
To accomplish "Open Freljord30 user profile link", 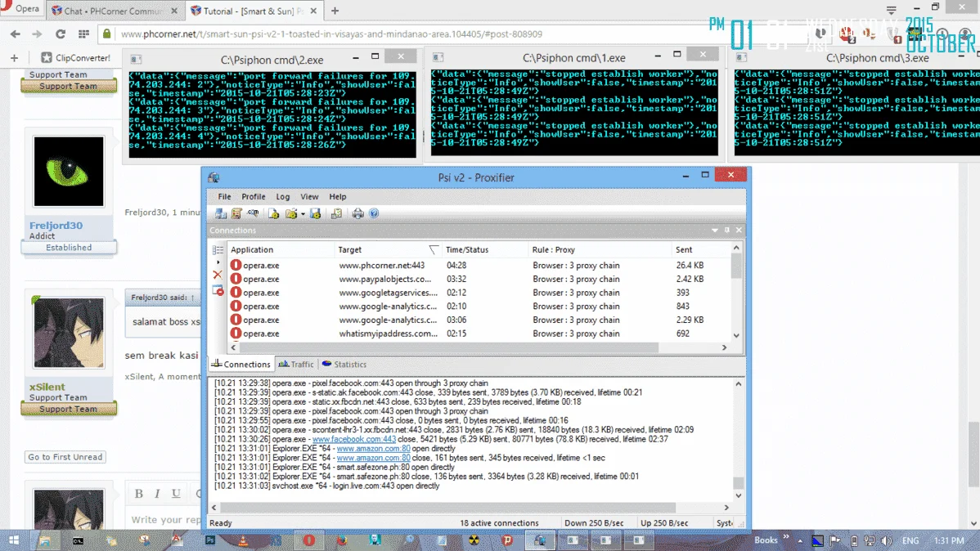I will [56, 226].
